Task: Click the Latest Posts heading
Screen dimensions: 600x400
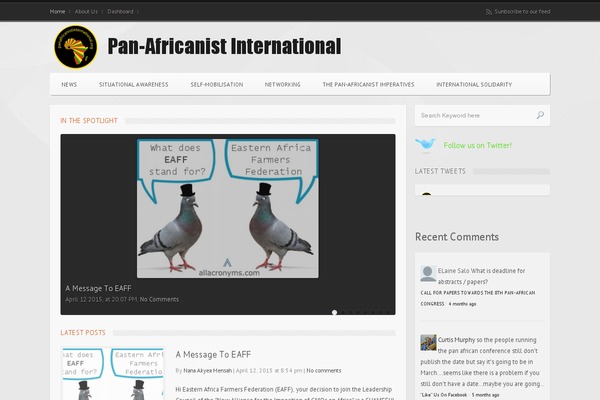Action: coord(83,333)
